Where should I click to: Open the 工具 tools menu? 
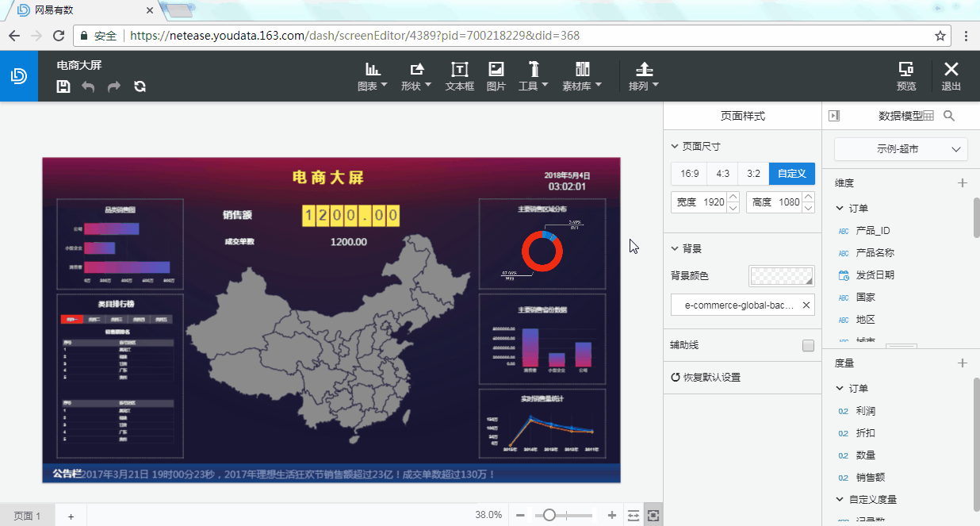pos(533,76)
